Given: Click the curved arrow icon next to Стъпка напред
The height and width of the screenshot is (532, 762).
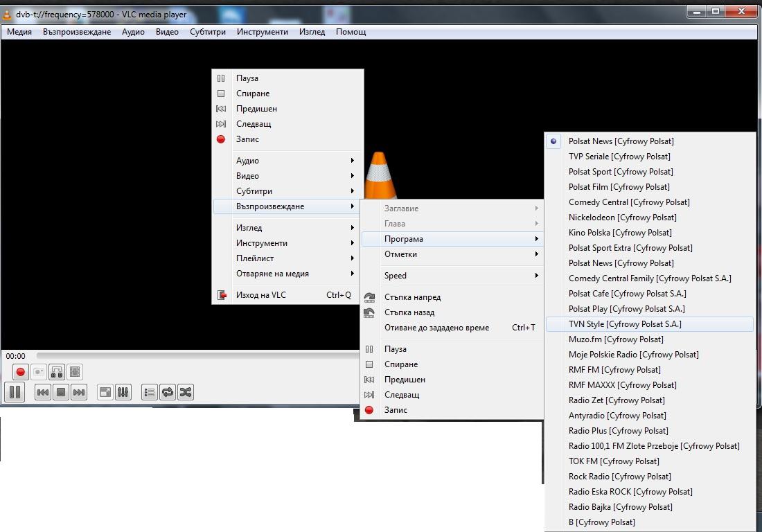Looking at the screenshot, I should point(369,297).
